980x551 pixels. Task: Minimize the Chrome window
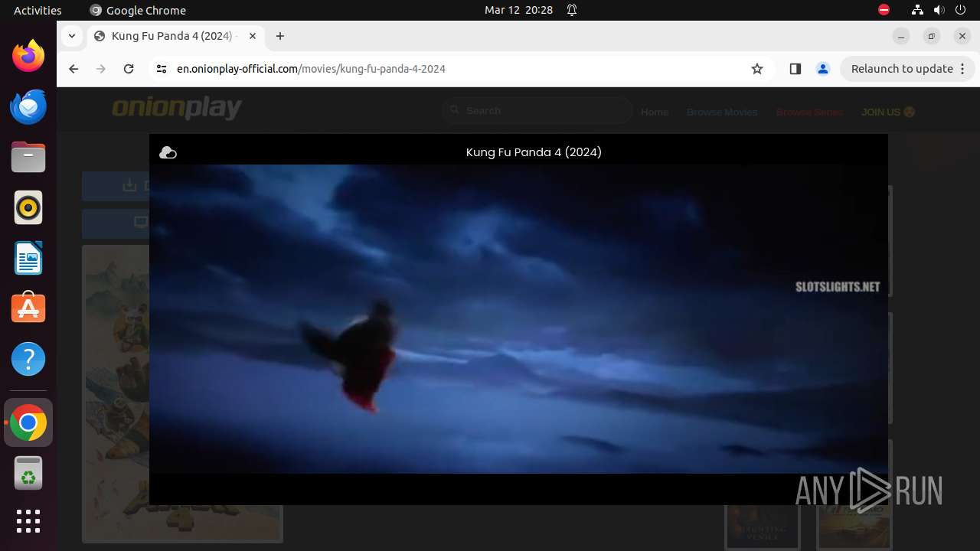(901, 36)
